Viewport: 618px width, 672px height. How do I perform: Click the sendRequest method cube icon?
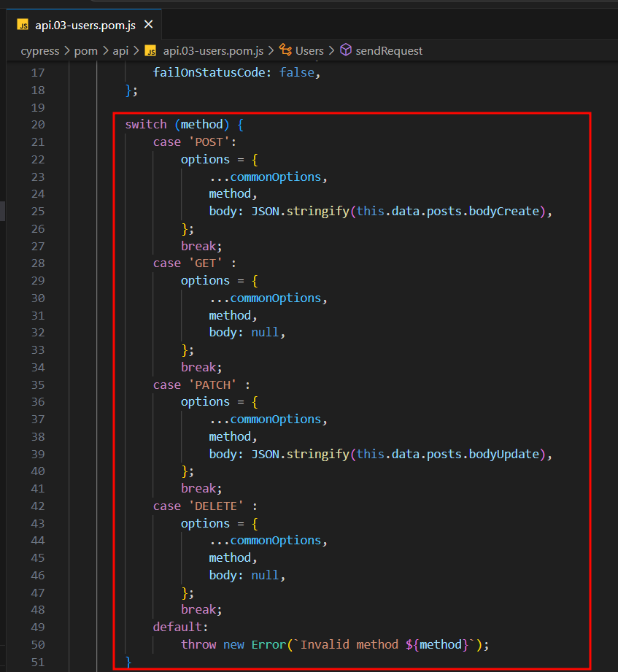point(346,50)
